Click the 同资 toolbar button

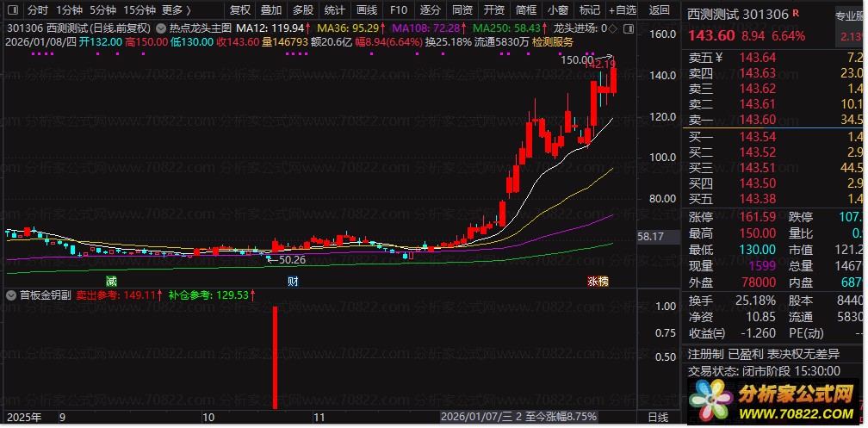point(462,10)
